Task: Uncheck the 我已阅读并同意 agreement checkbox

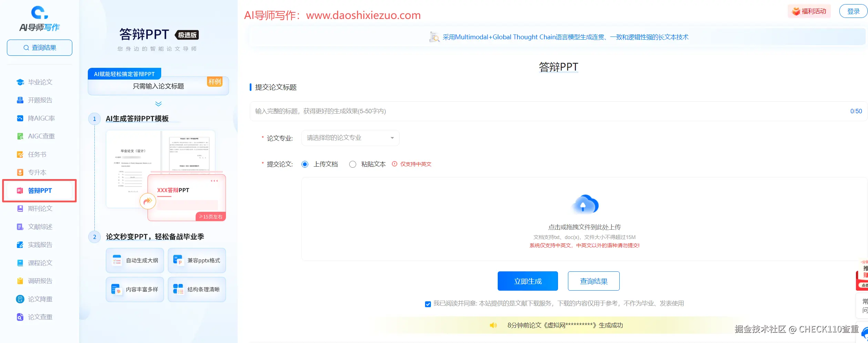Action: 428,304
